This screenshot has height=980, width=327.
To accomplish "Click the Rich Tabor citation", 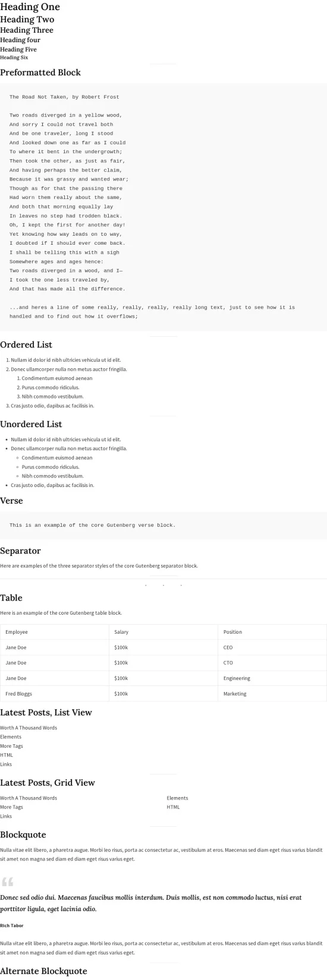I will [x=12, y=925].
